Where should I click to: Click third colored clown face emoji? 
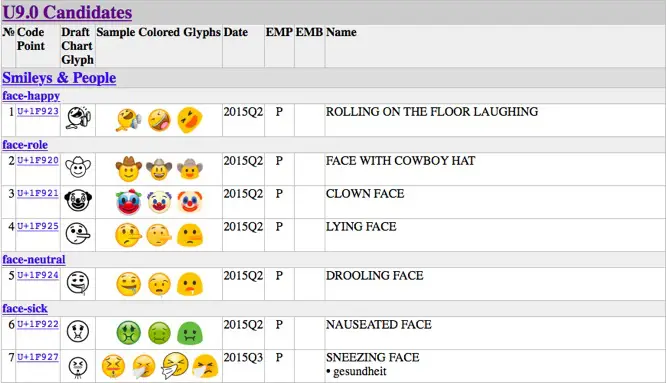click(190, 202)
